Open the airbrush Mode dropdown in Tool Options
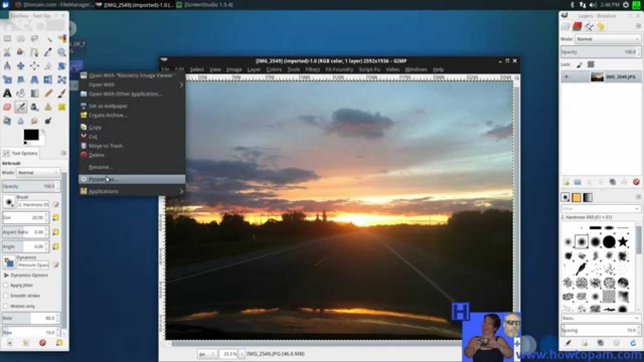The image size is (644, 362). (x=38, y=172)
